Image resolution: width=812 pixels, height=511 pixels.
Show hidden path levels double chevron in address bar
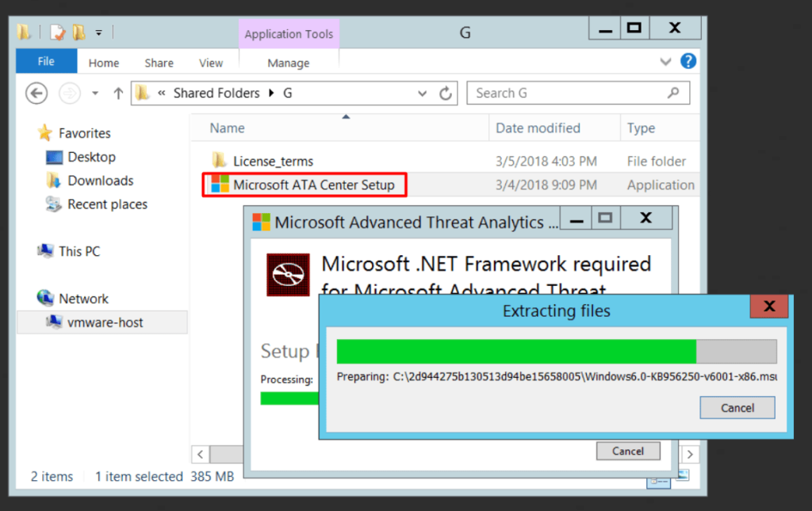[x=162, y=93]
